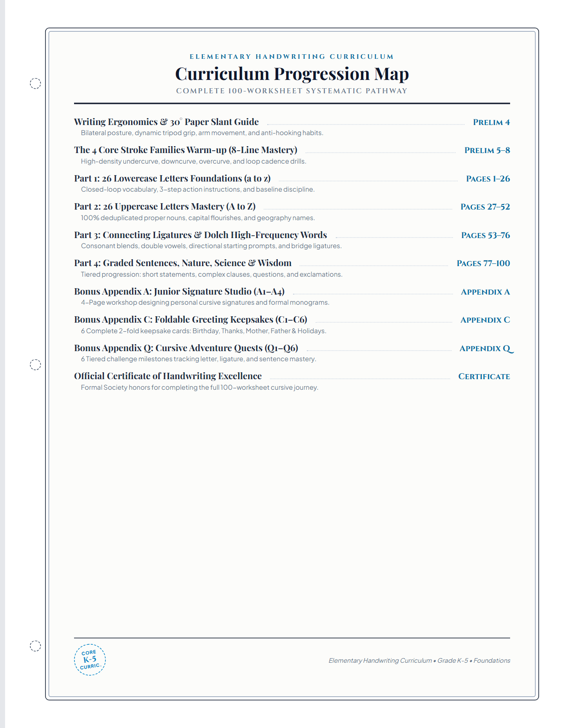The width and height of the screenshot is (563, 728).
Task: Click the 'Appendix C' page reference
Action: 485,320
